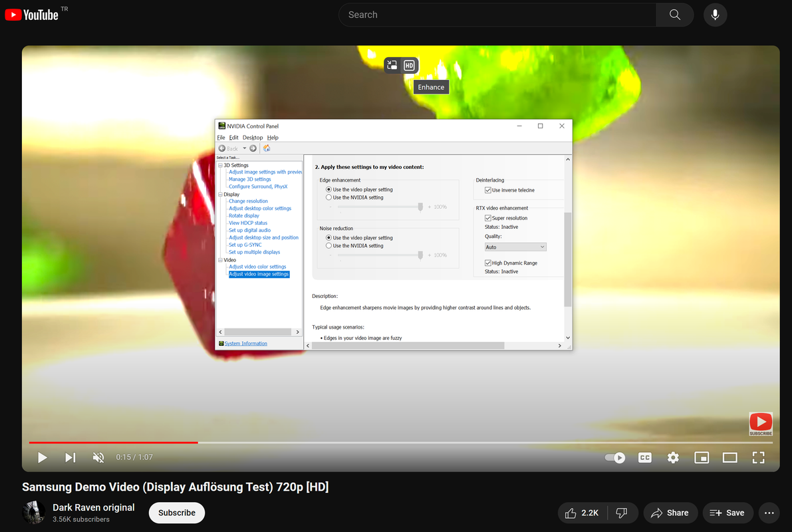Select edge enhancement NVIDIA setting radio
Image resolution: width=792 pixels, height=532 pixels.
click(x=329, y=198)
